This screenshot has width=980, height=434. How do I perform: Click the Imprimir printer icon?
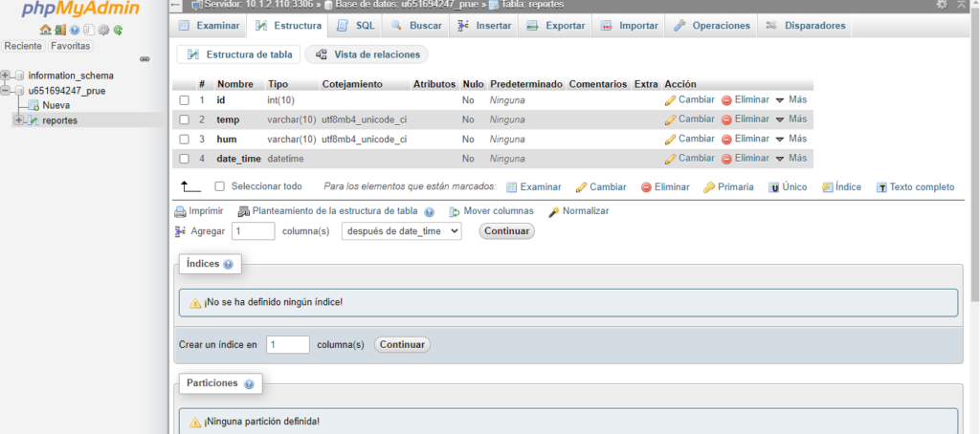(180, 211)
